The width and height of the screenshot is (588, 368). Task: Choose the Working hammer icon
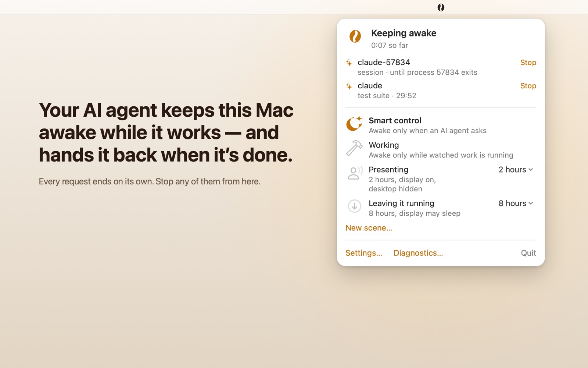(x=354, y=148)
